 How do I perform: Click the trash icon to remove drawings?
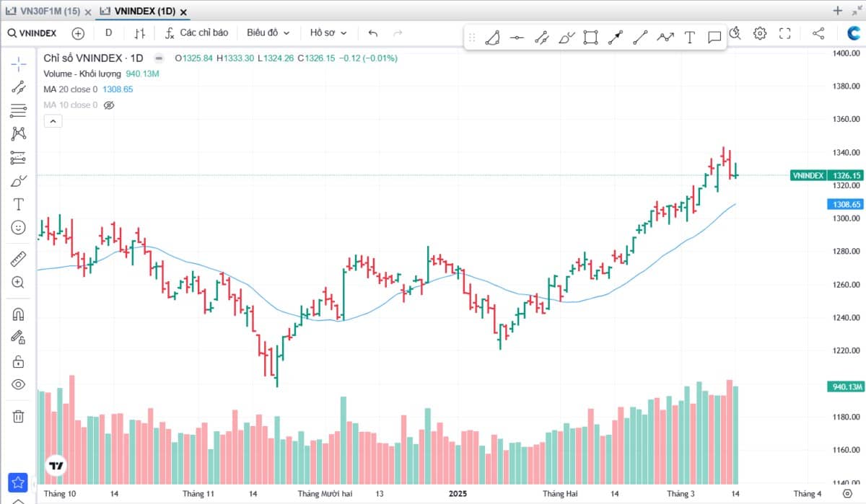[19, 416]
